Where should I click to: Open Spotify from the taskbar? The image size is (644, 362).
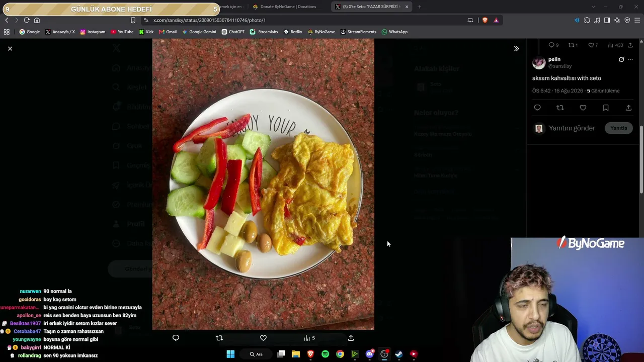point(326,354)
